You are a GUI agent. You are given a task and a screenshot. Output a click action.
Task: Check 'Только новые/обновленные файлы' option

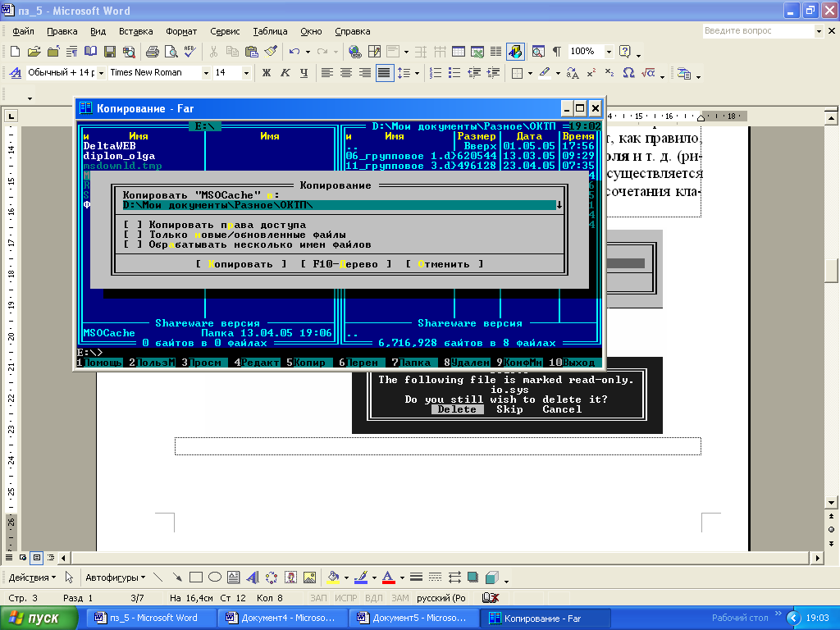pyautogui.click(x=133, y=235)
